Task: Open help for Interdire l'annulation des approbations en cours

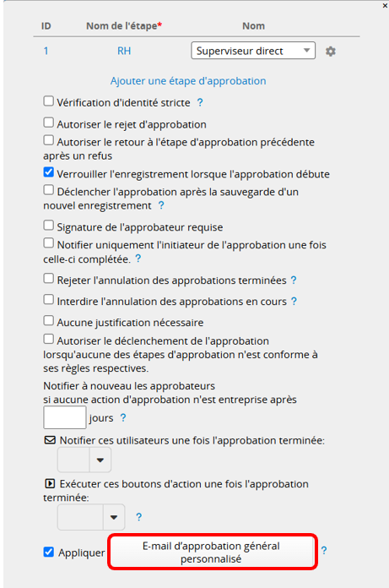Action: pyautogui.click(x=294, y=301)
